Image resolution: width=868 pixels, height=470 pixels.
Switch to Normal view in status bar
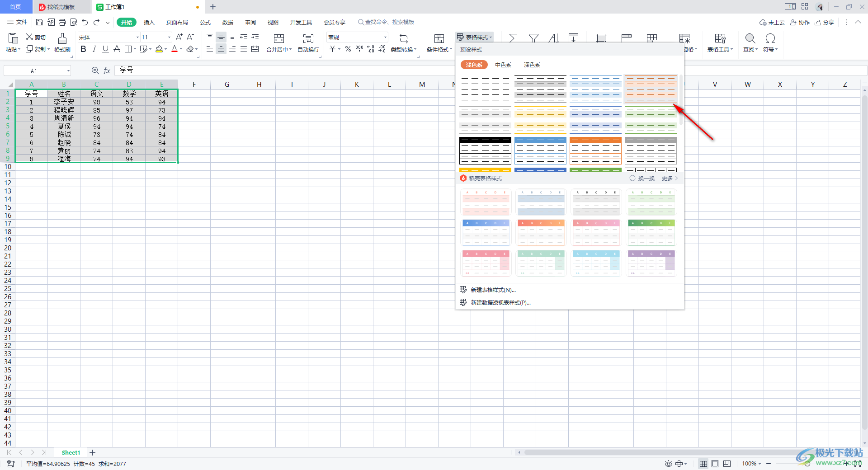pyautogui.click(x=703, y=464)
